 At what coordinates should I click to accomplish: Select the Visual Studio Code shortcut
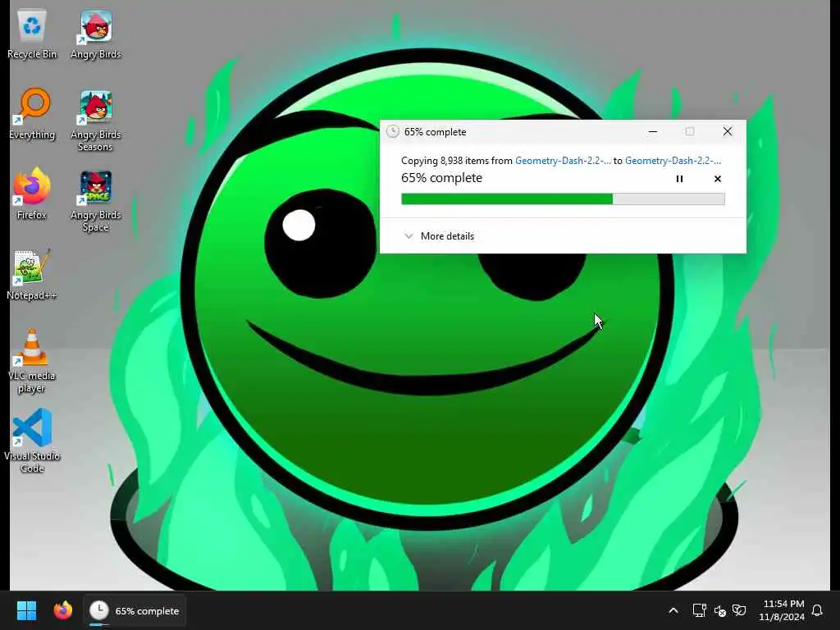click(32, 441)
